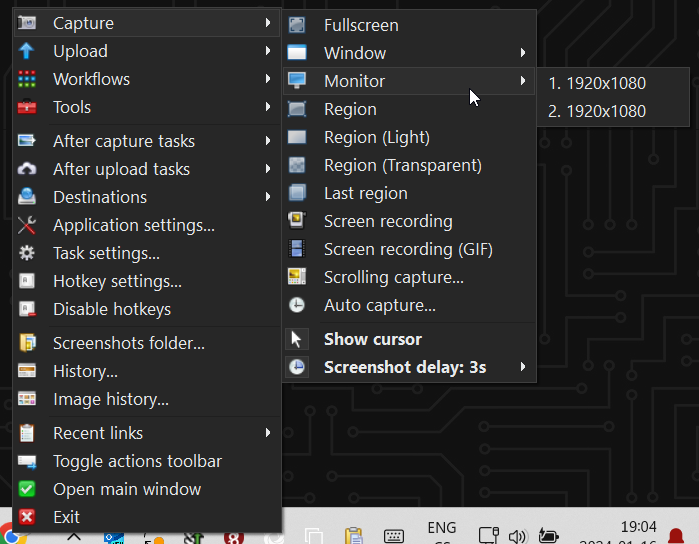
Task: Expand the Screenshot delay: 3s submenu
Action: coord(405,367)
